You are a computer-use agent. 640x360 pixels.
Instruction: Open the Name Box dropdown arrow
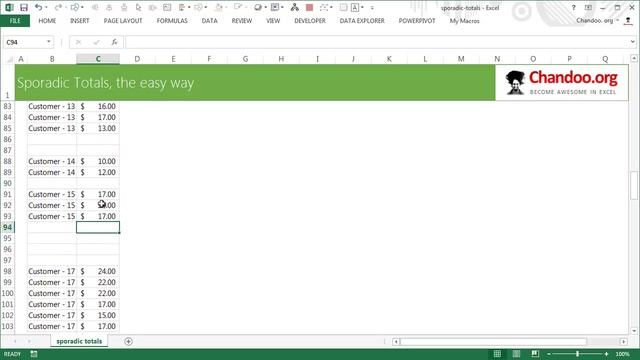(x=49, y=42)
